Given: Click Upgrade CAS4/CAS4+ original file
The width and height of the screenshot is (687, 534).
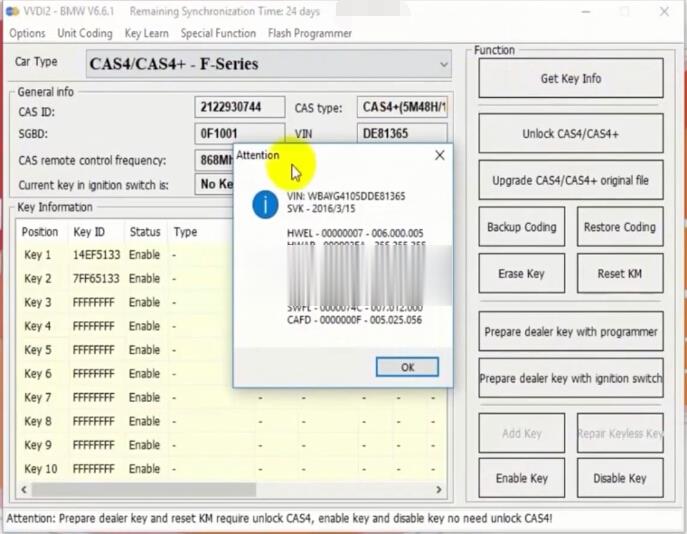Looking at the screenshot, I should [x=571, y=180].
